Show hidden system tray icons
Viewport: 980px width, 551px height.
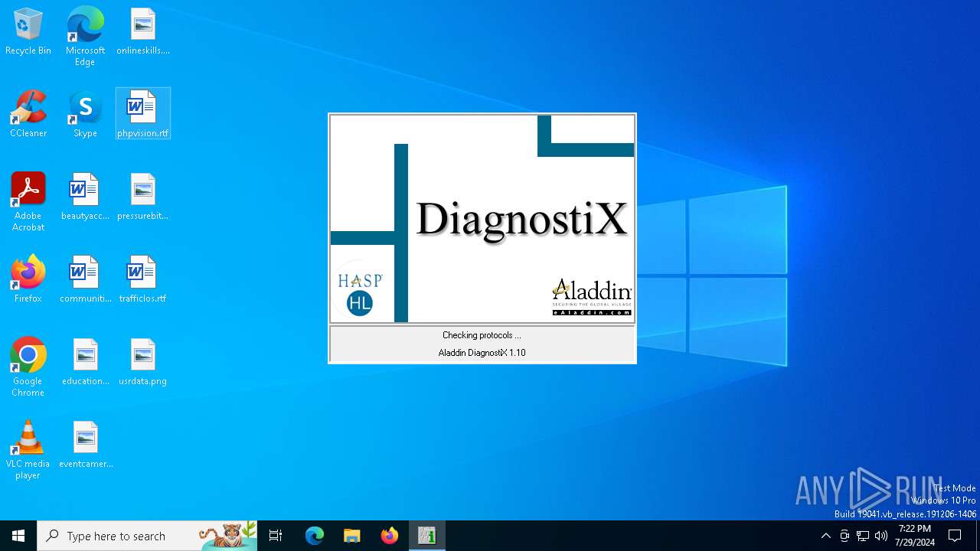(x=825, y=536)
